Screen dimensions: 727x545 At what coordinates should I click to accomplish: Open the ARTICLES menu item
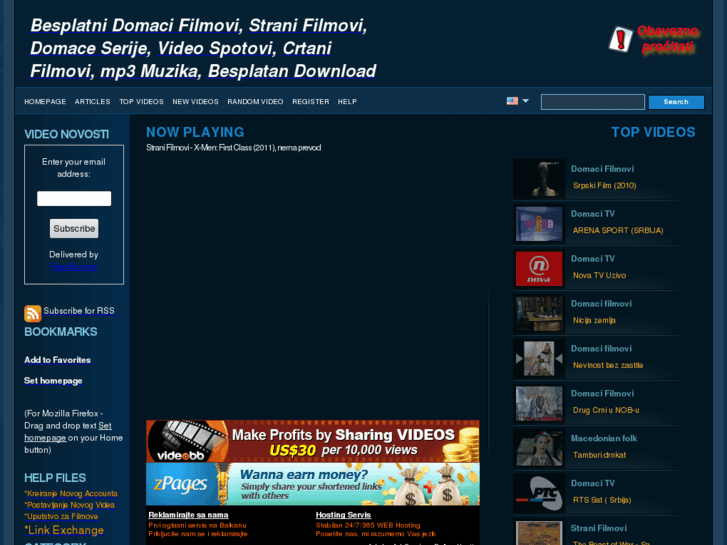click(92, 102)
